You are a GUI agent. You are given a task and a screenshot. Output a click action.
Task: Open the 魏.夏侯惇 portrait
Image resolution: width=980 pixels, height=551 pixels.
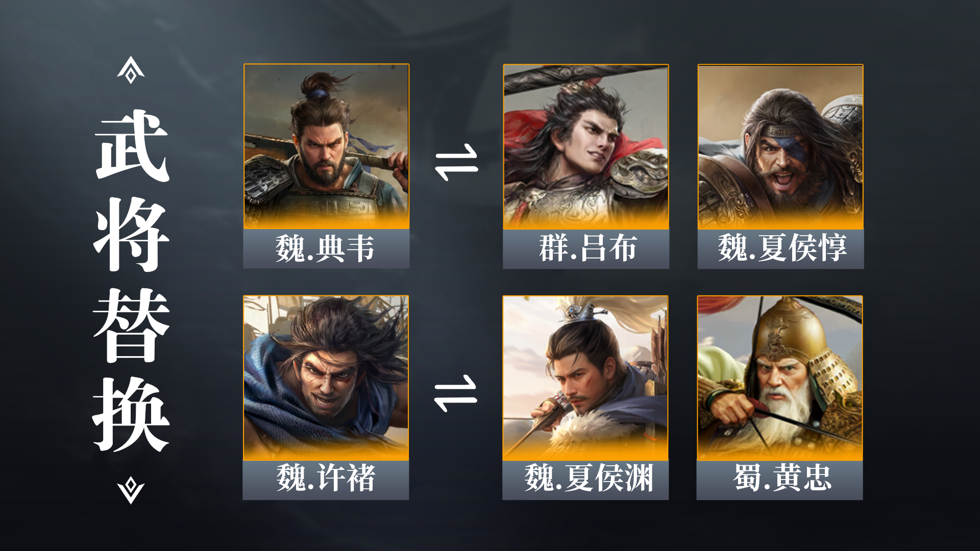(x=780, y=146)
